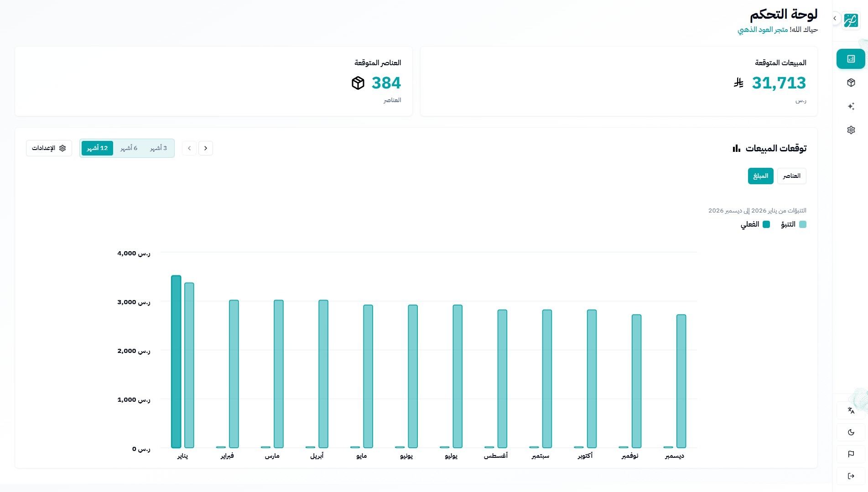Viewport: 868px width, 492px height.
Task: Click the flag report icon
Action: click(851, 454)
